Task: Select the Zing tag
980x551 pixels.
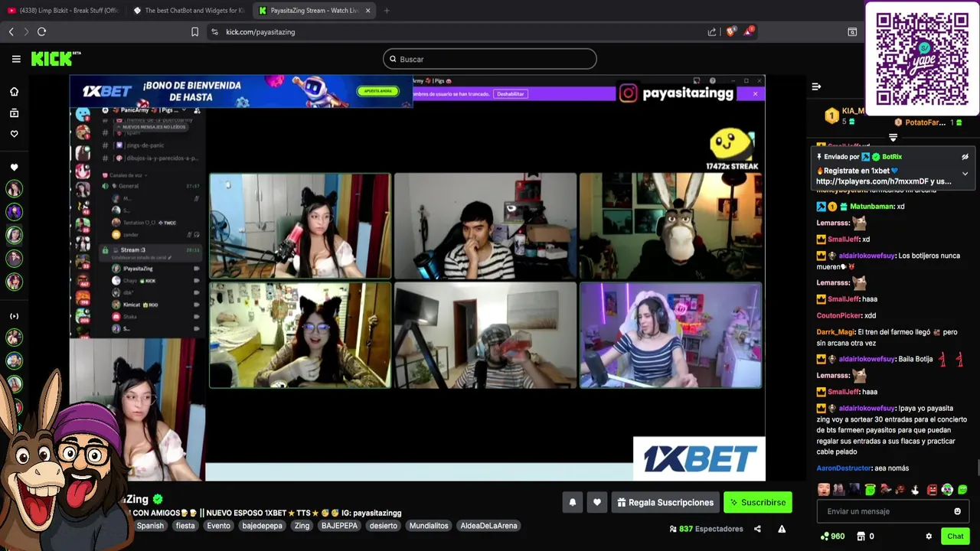Action: point(302,526)
